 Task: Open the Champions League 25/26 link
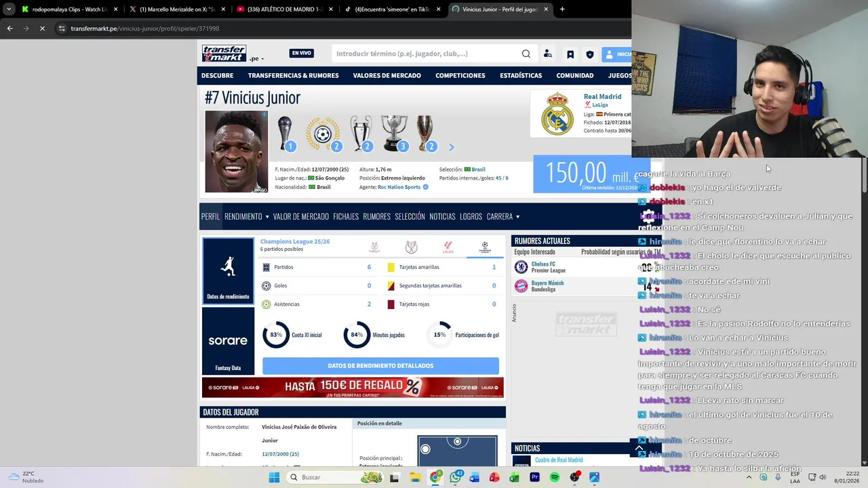[x=295, y=241]
